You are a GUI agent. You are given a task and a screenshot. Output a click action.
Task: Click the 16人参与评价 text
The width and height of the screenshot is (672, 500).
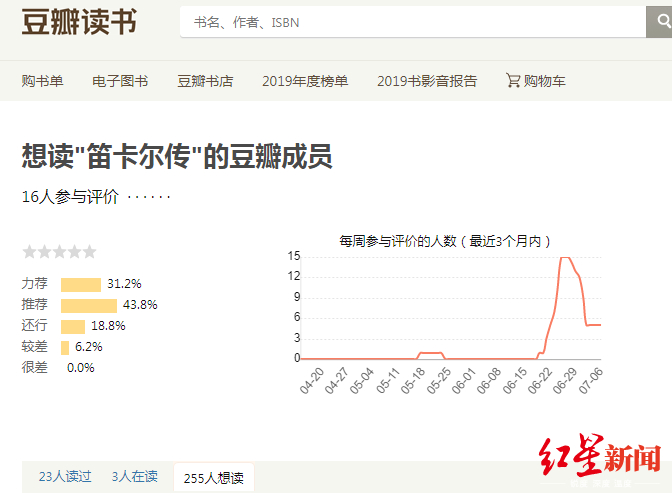pos(70,197)
